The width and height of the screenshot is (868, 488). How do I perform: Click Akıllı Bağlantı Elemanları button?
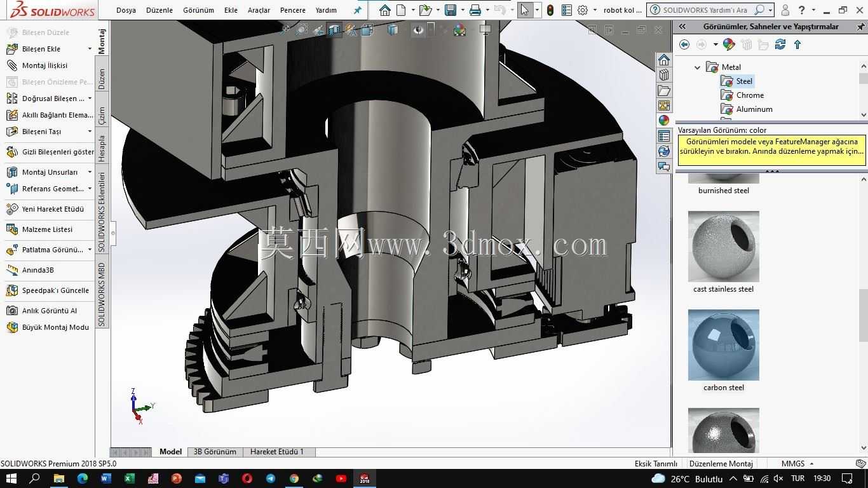50,115
